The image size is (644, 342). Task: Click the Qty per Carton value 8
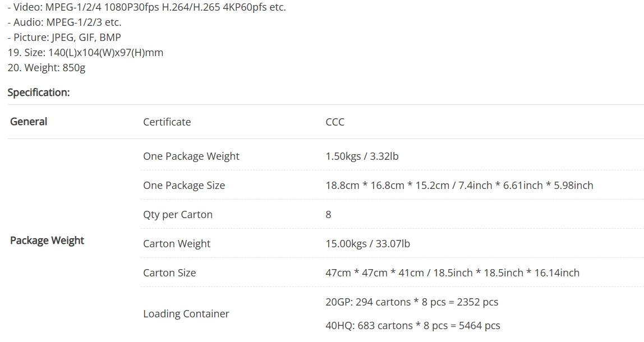point(328,214)
